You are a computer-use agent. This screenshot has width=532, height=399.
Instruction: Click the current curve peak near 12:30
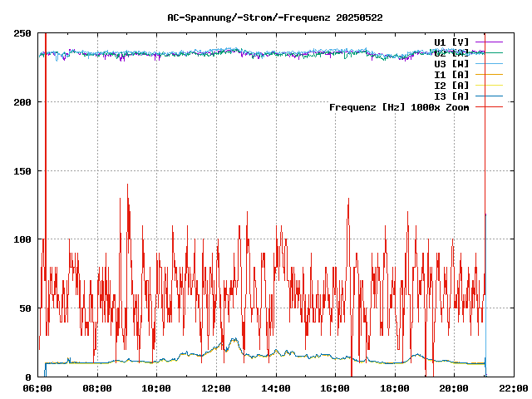(x=234, y=339)
